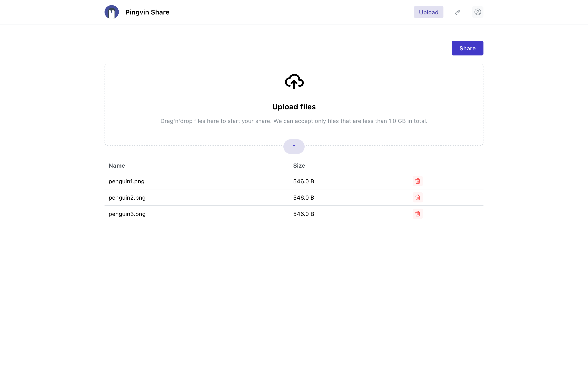The width and height of the screenshot is (588, 367).
Task: Click the 546.0 B size of penguin1.png
Action: (x=303, y=181)
